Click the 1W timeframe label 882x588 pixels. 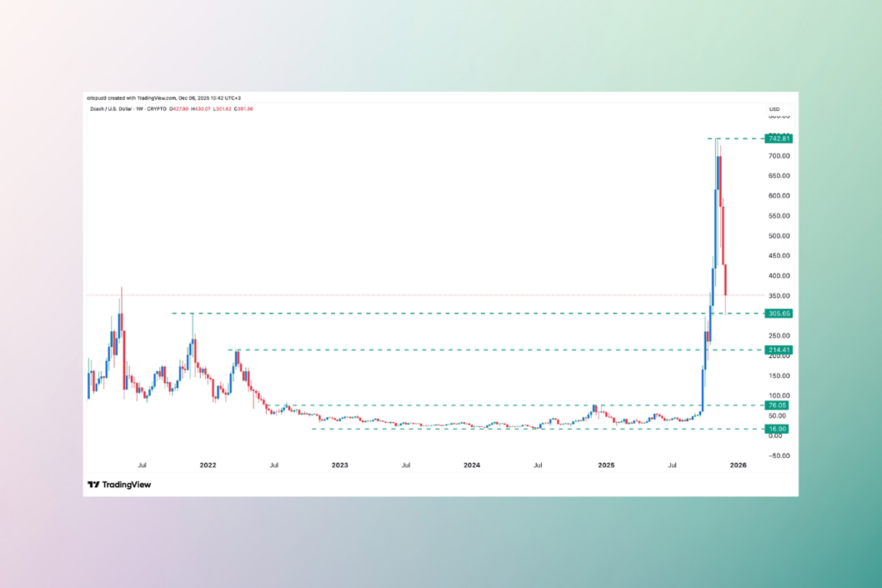[x=140, y=109]
